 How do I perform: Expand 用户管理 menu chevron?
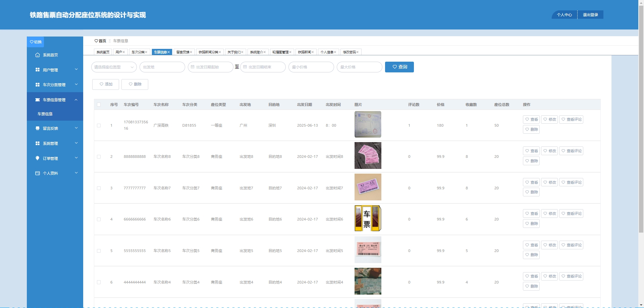click(76, 69)
